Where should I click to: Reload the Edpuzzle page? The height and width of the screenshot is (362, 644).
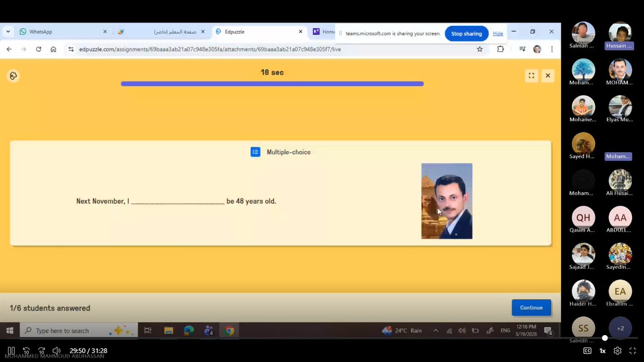coord(39,49)
